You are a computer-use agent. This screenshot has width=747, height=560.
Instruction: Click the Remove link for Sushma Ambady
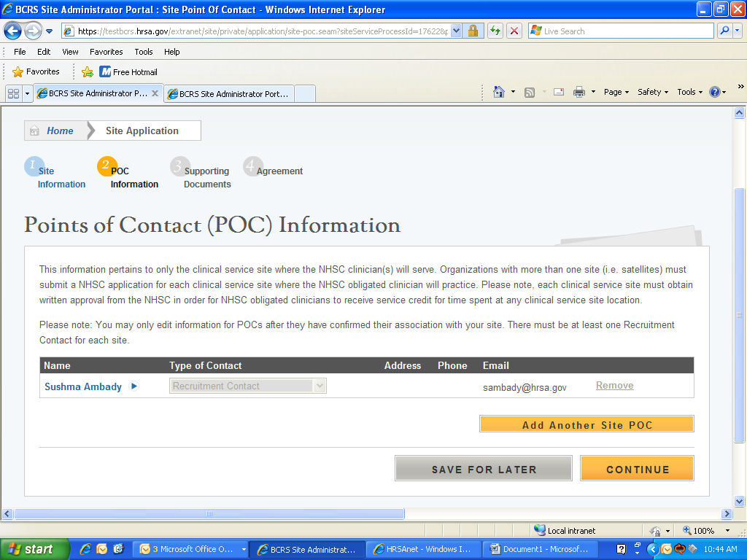(614, 386)
